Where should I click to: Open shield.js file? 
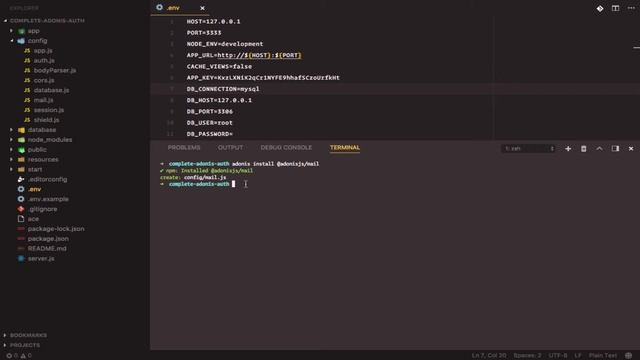(x=46, y=120)
